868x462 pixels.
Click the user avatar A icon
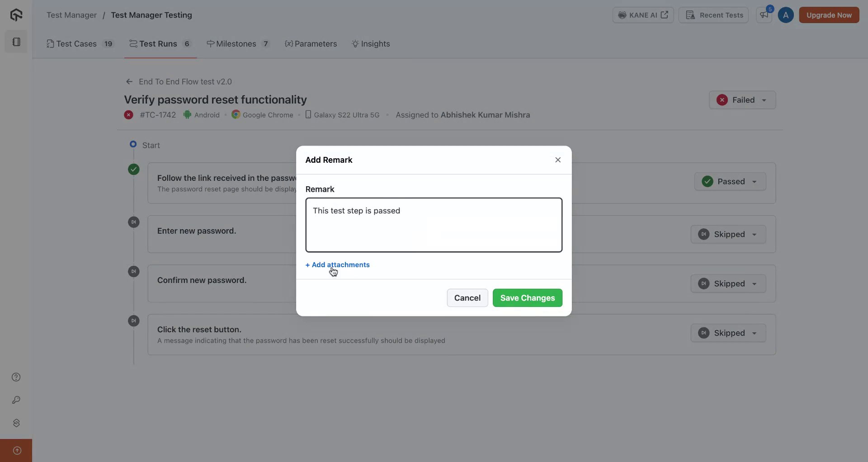786,15
